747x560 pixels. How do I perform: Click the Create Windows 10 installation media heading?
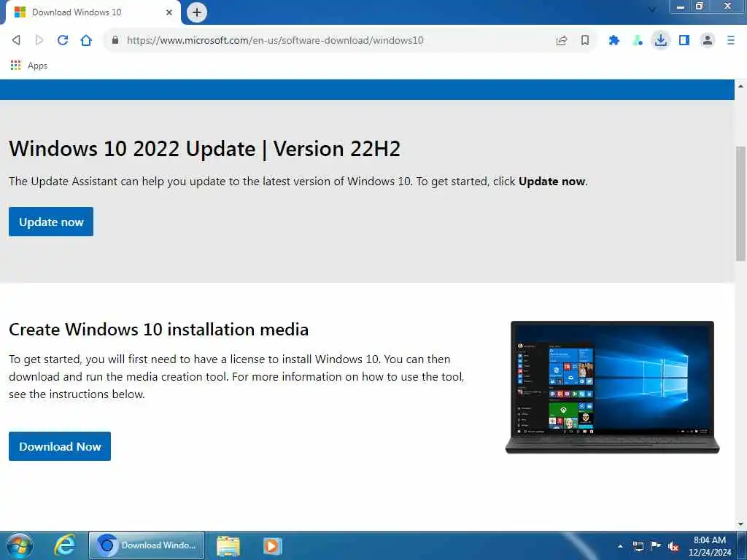click(x=158, y=330)
